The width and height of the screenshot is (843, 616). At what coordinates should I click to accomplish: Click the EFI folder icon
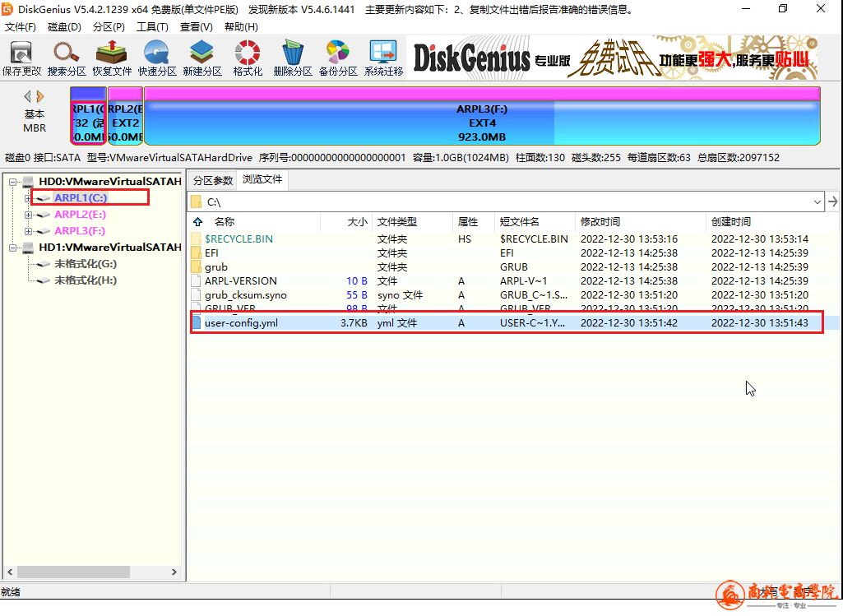(x=197, y=253)
